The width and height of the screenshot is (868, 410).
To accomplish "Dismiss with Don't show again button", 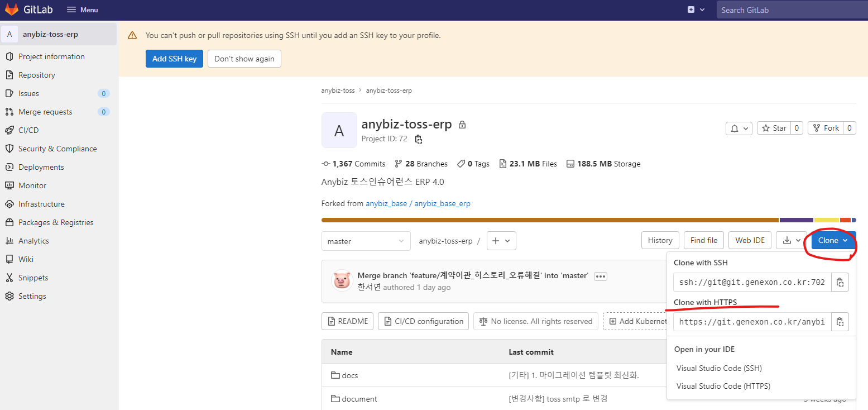I will click(244, 59).
